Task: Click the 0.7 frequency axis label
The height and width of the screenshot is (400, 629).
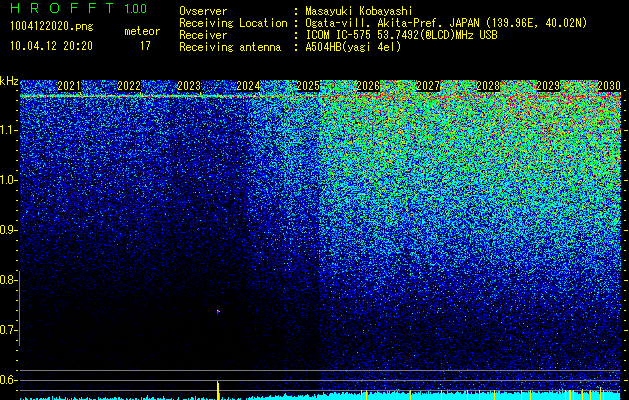Action: [8, 330]
